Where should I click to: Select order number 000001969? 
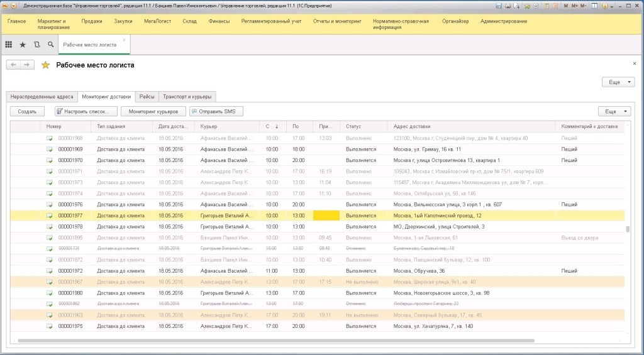coord(70,150)
